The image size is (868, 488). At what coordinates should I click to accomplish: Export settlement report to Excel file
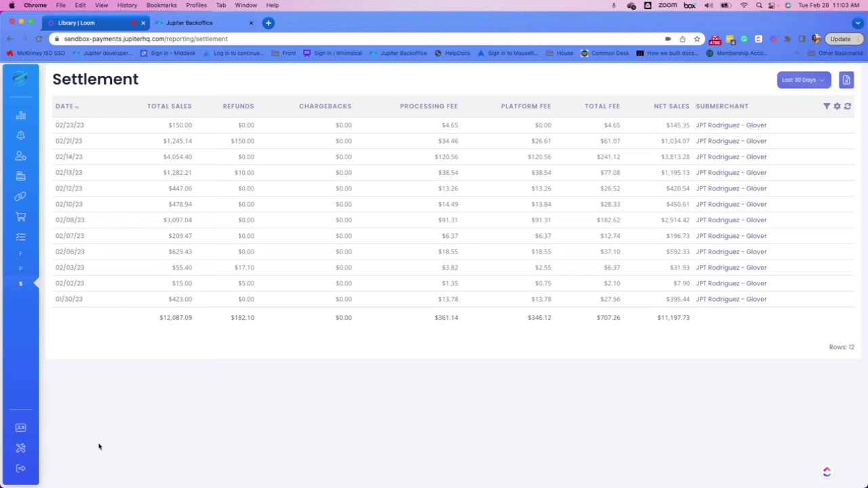tap(846, 80)
